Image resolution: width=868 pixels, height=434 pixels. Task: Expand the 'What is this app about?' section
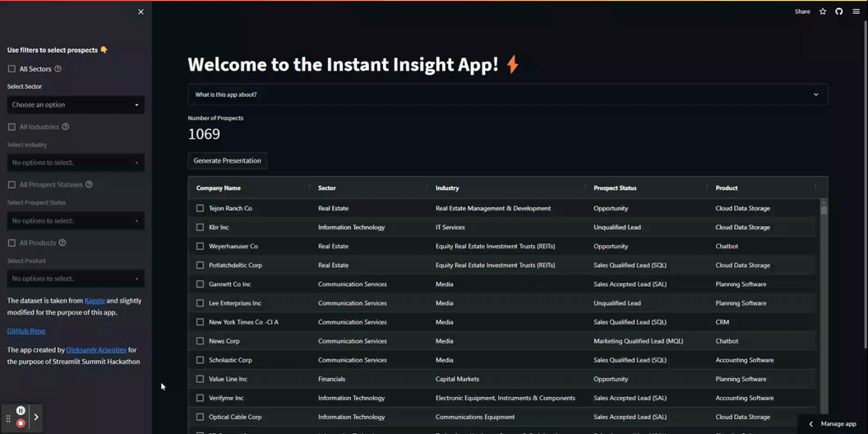pyautogui.click(x=507, y=95)
